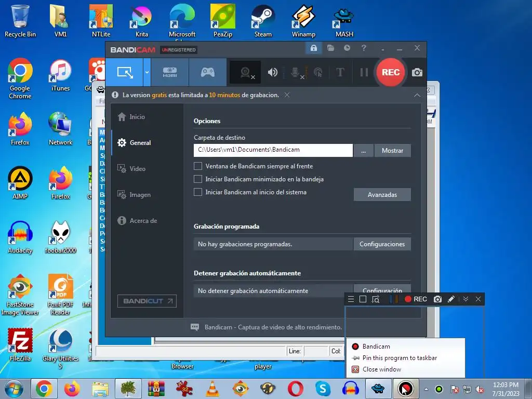
Task: Toggle microphone recording icon
Action: click(x=296, y=72)
